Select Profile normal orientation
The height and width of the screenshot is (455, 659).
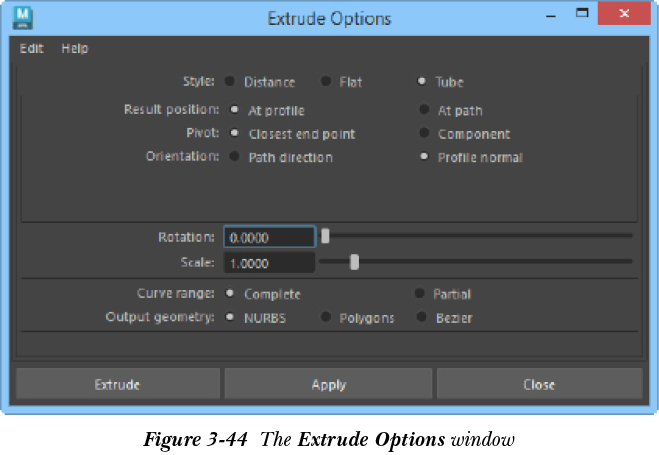[x=424, y=157]
